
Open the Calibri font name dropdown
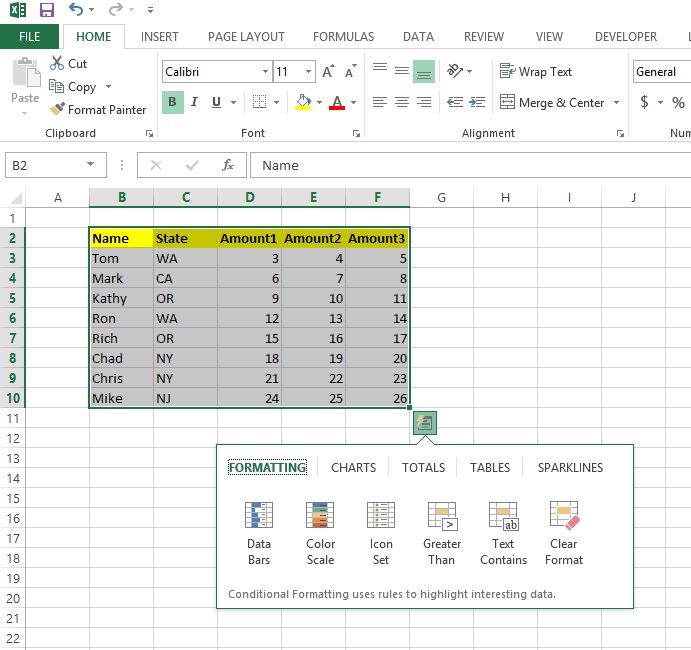pos(265,72)
